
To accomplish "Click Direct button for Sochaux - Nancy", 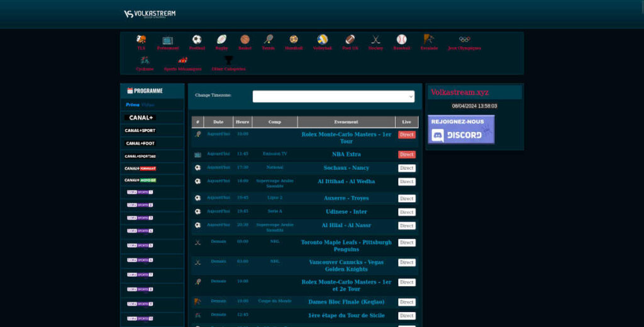I will (x=407, y=168).
